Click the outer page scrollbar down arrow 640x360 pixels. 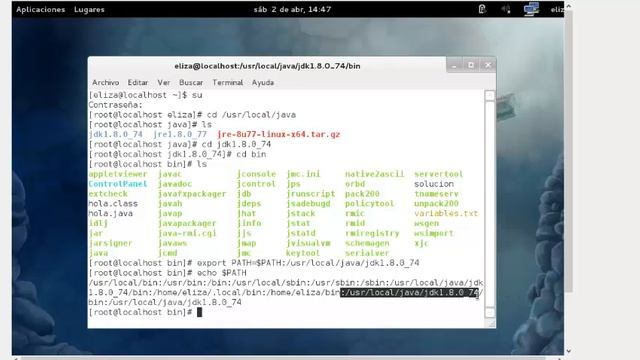coord(568,351)
